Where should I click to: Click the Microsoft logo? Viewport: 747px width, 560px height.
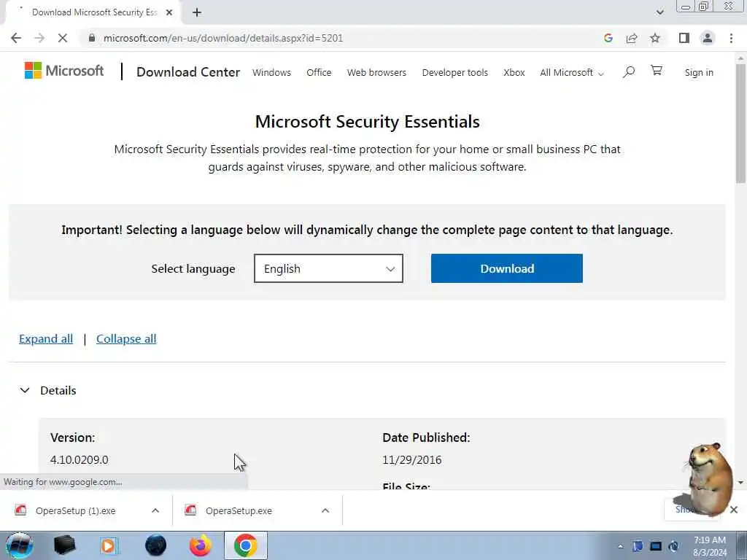64,71
